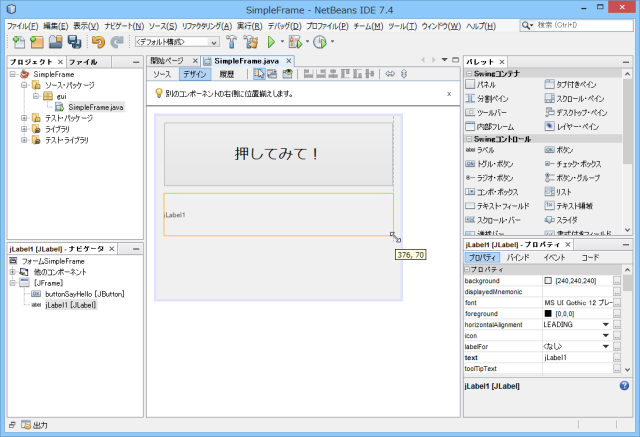Collapse the SimpleFrame project tree node

[13, 74]
